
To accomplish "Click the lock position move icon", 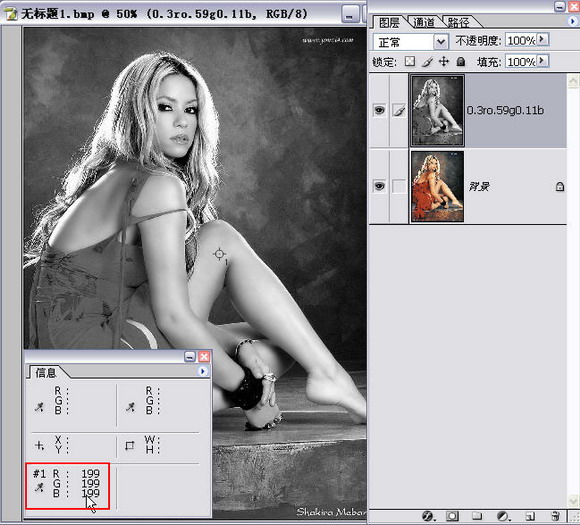I will [444, 61].
